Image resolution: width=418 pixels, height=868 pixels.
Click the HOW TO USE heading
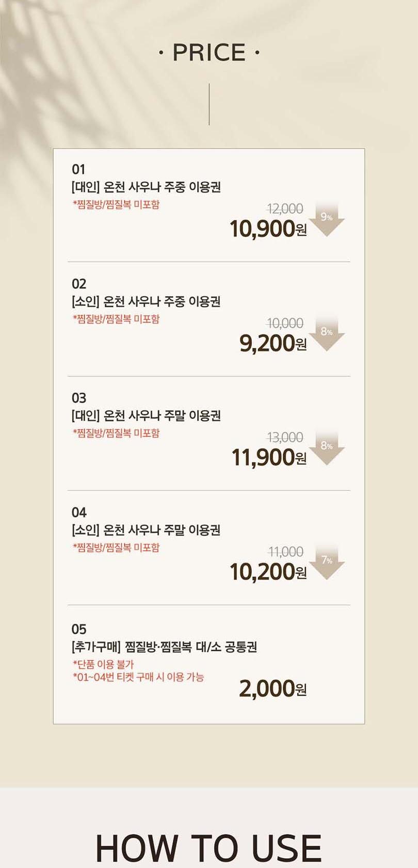tap(209, 847)
